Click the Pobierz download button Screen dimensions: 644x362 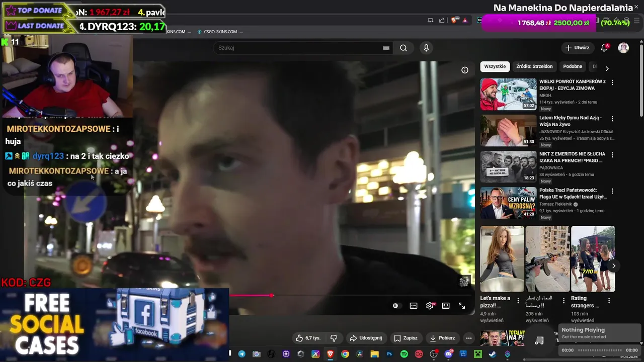coord(442,338)
